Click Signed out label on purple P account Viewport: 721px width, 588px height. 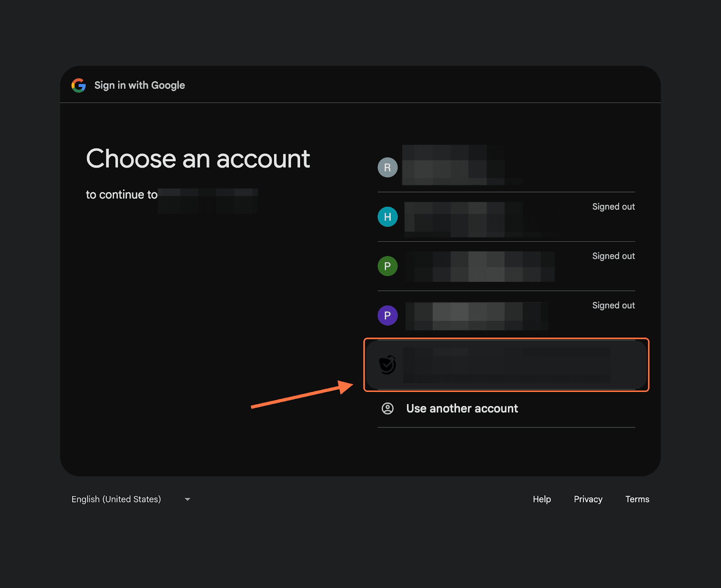(x=613, y=305)
